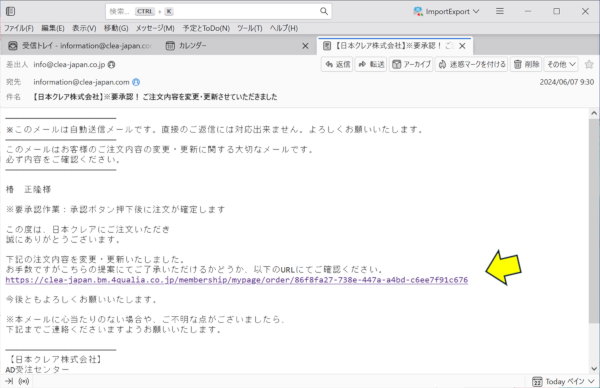Click the message scrollbar down arrow

[x=594, y=369]
